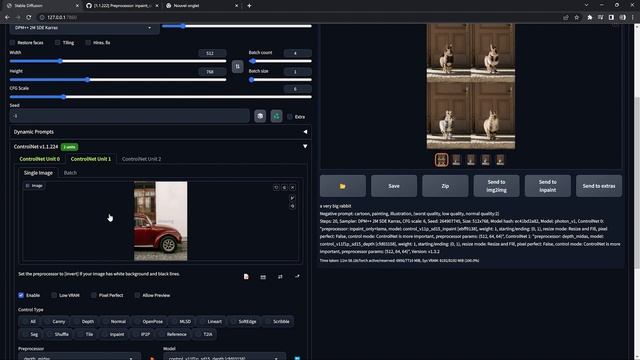The width and height of the screenshot is (640, 360).
Task: Open the Preprocessor depth_midas dropdown
Action: 80,357
